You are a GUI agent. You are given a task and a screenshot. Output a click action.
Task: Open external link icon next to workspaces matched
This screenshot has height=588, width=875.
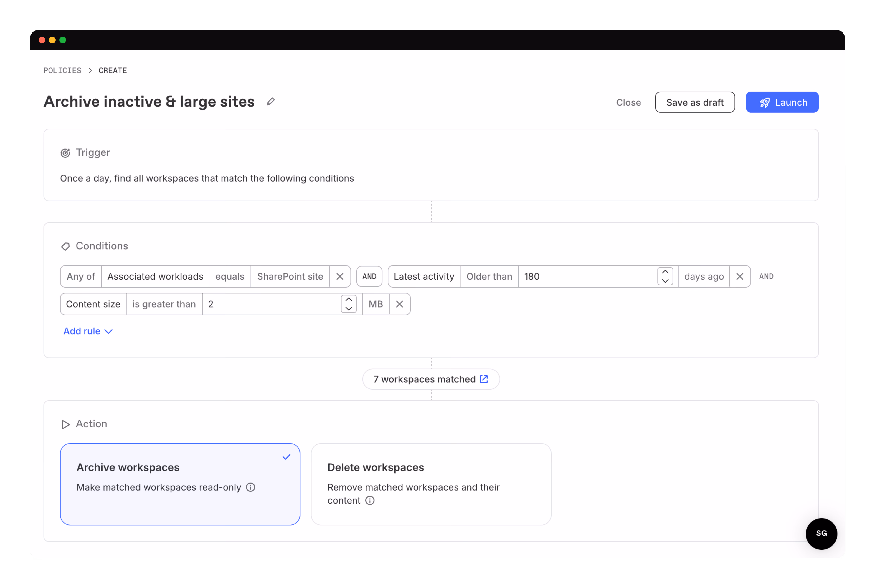tap(484, 379)
